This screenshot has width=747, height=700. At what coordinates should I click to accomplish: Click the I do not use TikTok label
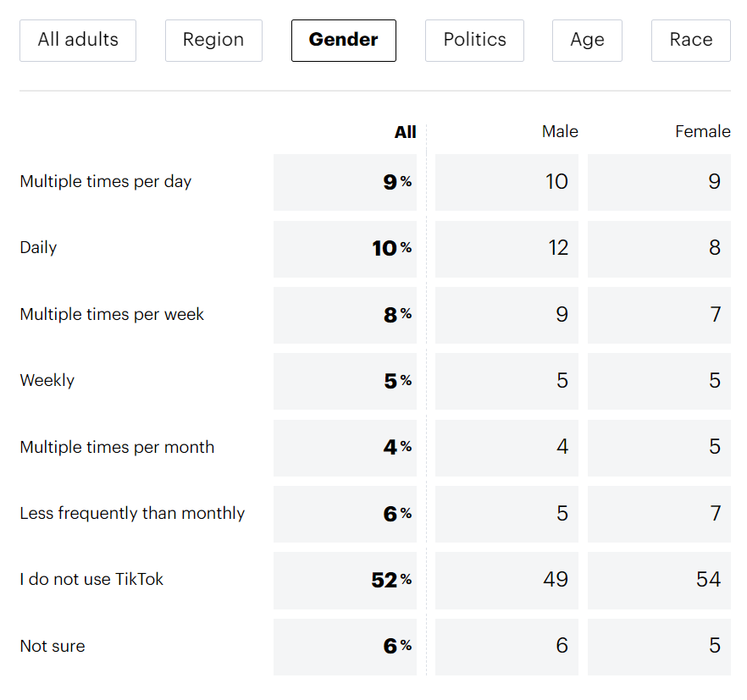[x=91, y=580]
